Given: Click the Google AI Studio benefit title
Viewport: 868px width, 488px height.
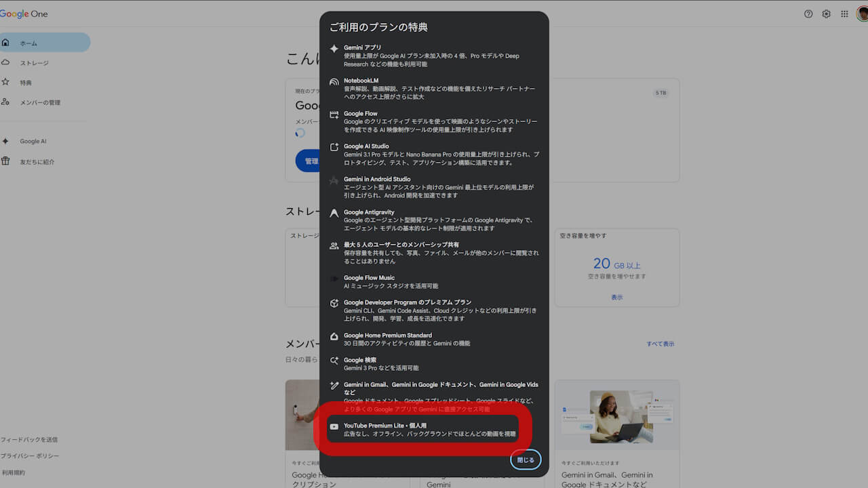Looking at the screenshot, I should coord(366,146).
